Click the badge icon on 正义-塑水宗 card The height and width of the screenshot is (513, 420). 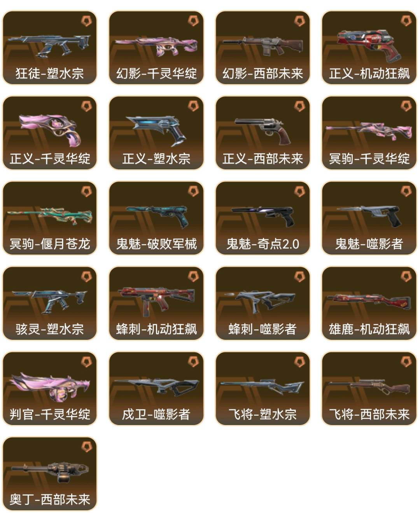coord(193,106)
